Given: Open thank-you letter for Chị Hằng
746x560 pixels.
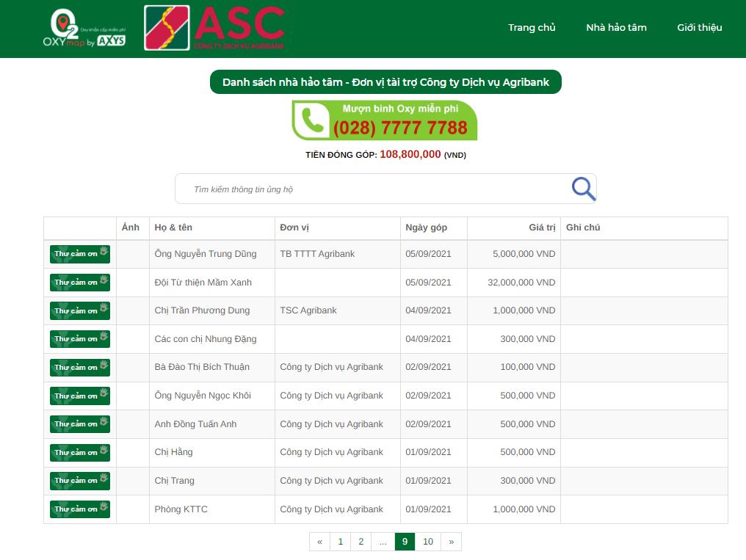Looking at the screenshot, I should (x=80, y=452).
